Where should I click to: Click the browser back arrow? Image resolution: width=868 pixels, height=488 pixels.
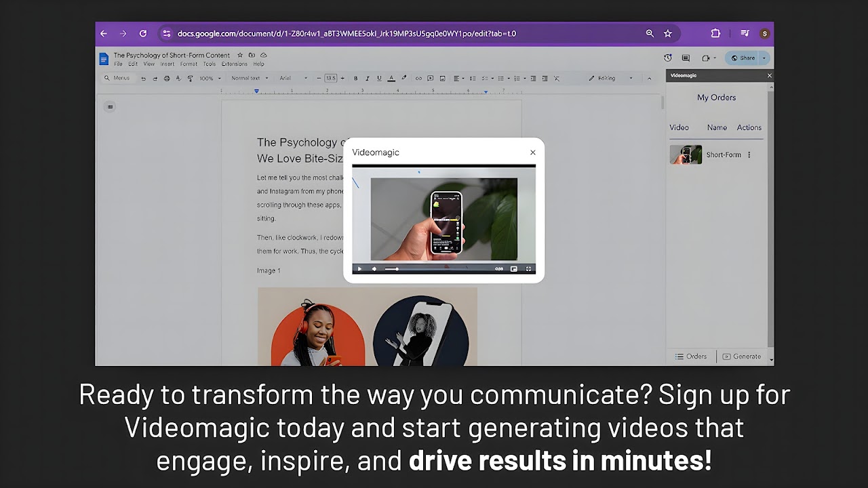point(104,33)
